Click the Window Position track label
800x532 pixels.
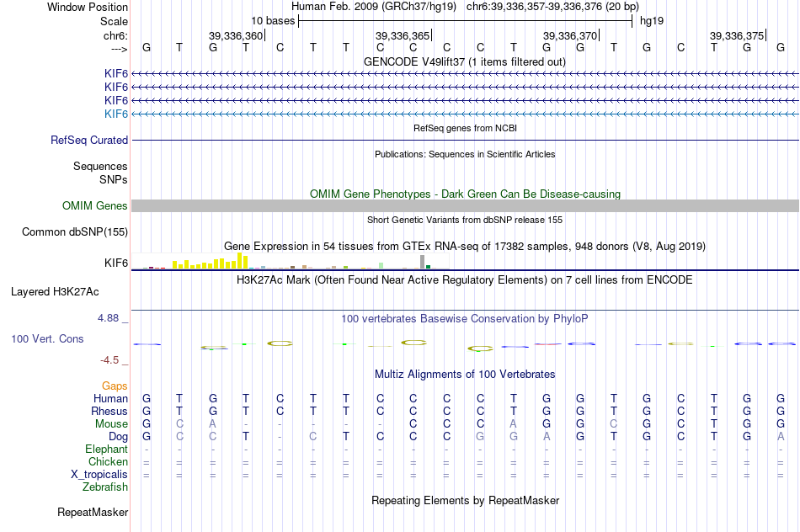[x=88, y=7]
